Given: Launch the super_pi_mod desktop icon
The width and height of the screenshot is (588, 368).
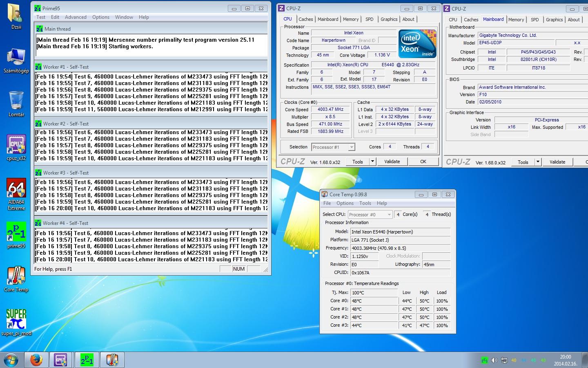Looking at the screenshot, I should [x=16, y=320].
